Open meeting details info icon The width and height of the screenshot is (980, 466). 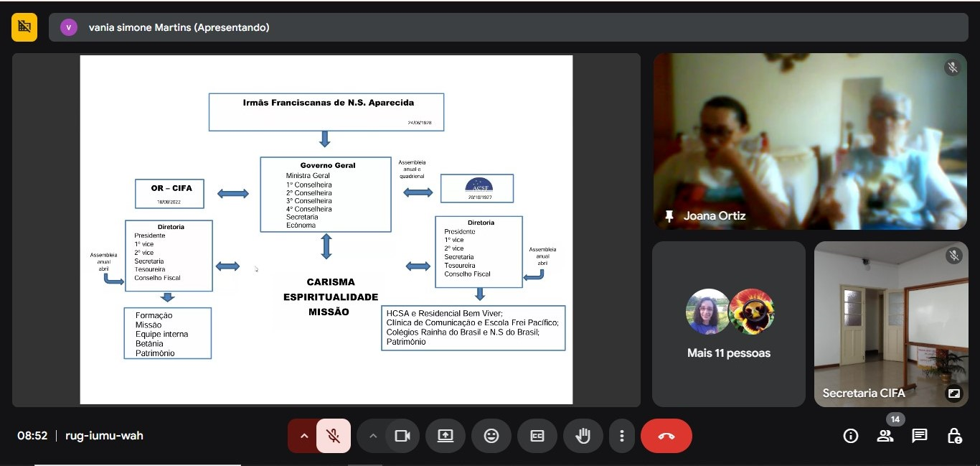click(x=851, y=436)
